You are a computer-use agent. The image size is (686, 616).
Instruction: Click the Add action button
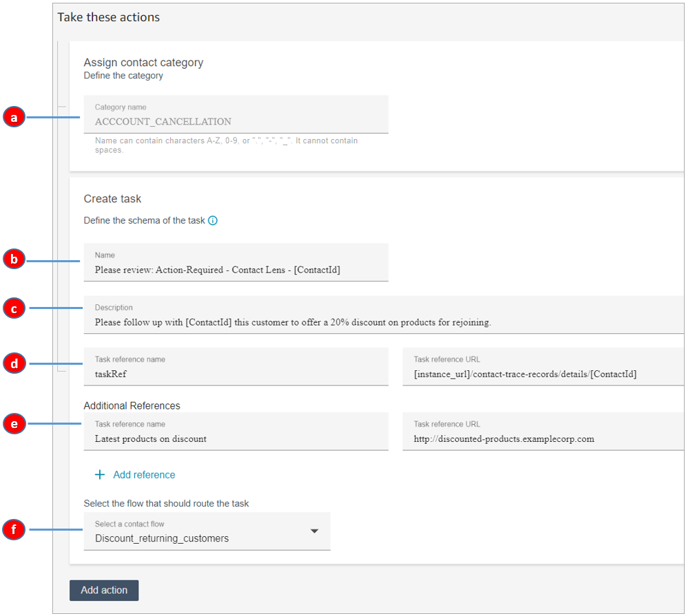pyautogui.click(x=104, y=590)
